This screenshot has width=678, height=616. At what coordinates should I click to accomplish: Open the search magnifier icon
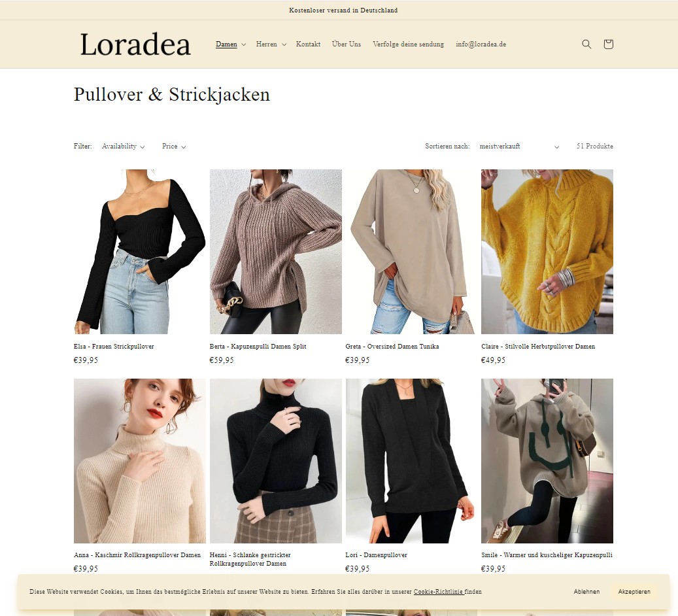586,44
